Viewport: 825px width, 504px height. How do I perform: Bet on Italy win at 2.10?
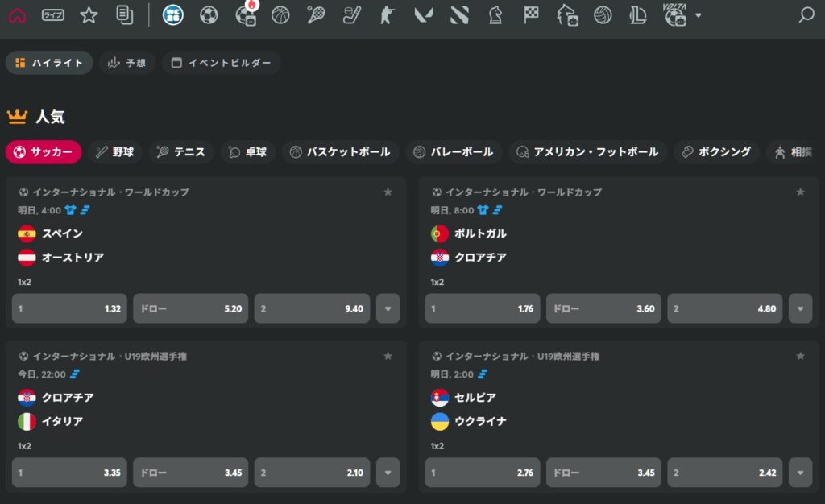tap(312, 473)
